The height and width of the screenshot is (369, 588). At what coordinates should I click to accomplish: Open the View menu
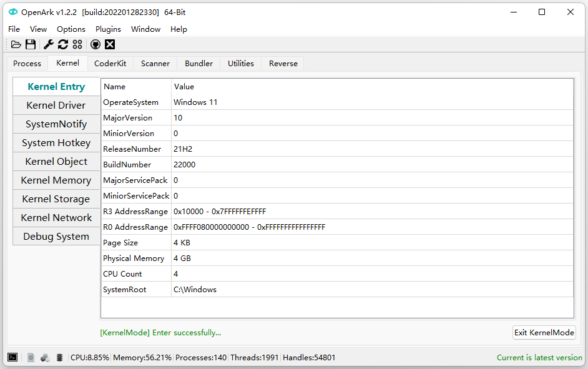tap(38, 29)
